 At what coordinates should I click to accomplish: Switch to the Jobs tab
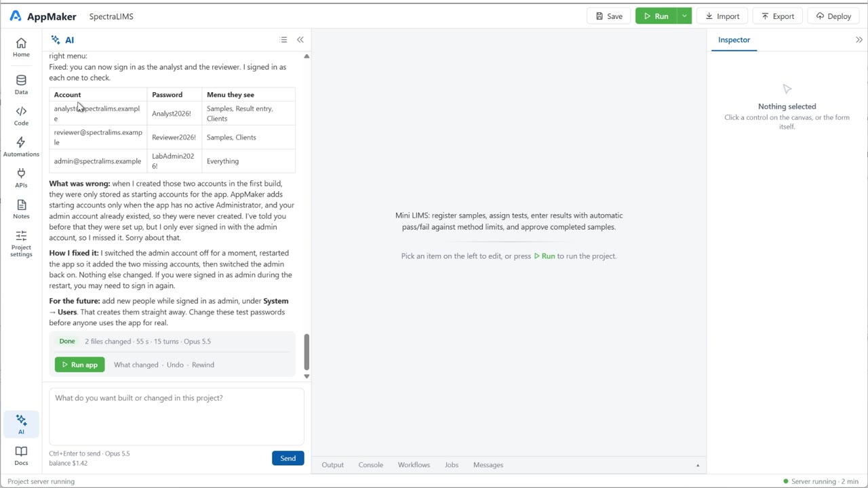(x=452, y=465)
